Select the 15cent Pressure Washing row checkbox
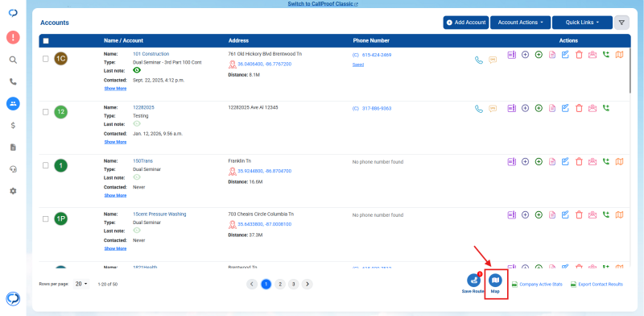The image size is (644, 316). (46, 219)
